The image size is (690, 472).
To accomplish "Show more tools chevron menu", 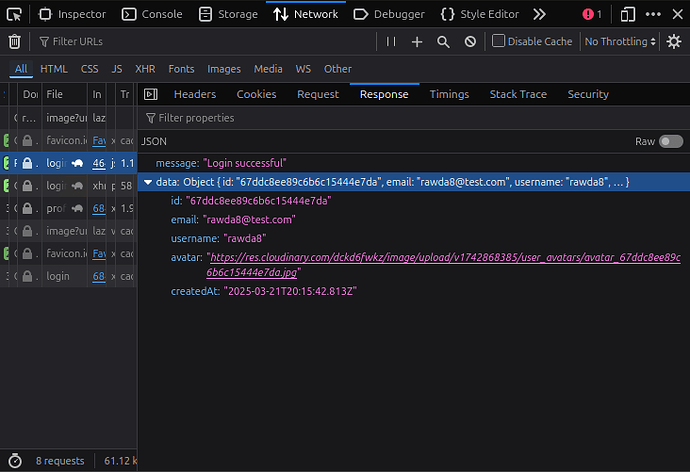I will pyautogui.click(x=539, y=14).
